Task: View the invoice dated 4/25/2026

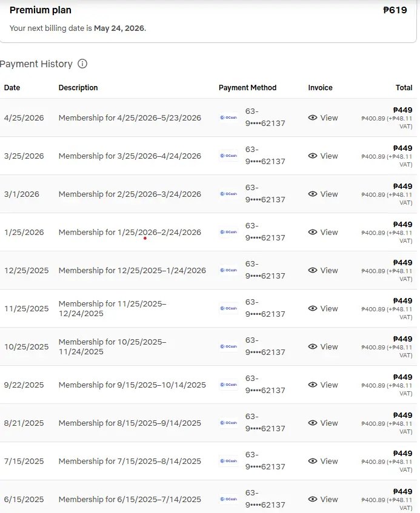Action: coord(323,117)
